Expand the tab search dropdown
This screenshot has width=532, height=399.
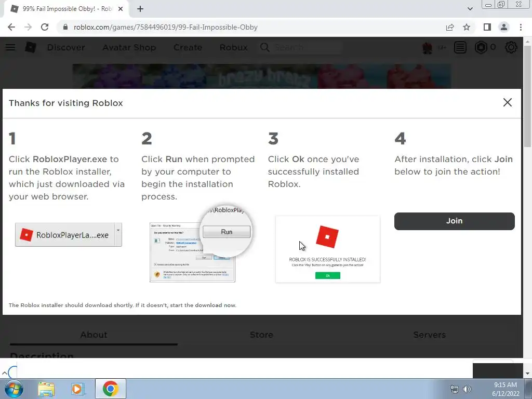coord(470,9)
